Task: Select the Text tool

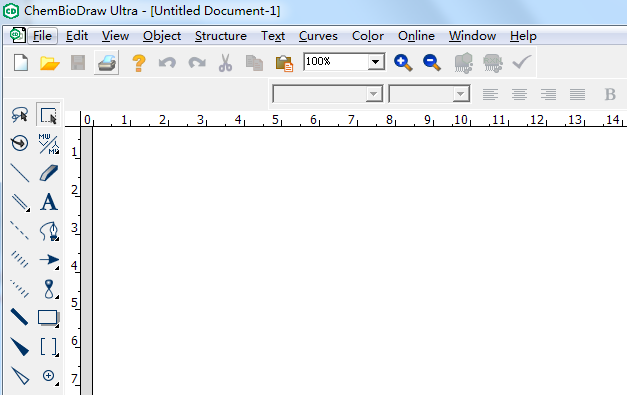Action: 48,202
